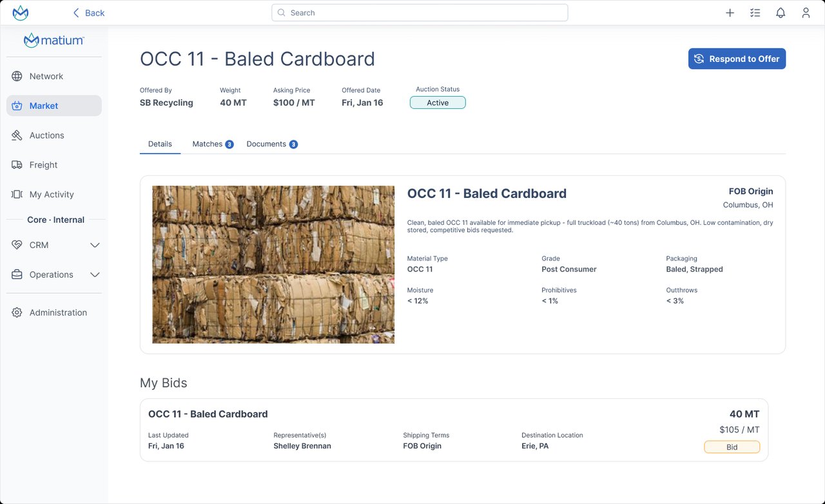Open the Administration settings
Image resolution: width=825 pixels, height=504 pixels.
58,313
